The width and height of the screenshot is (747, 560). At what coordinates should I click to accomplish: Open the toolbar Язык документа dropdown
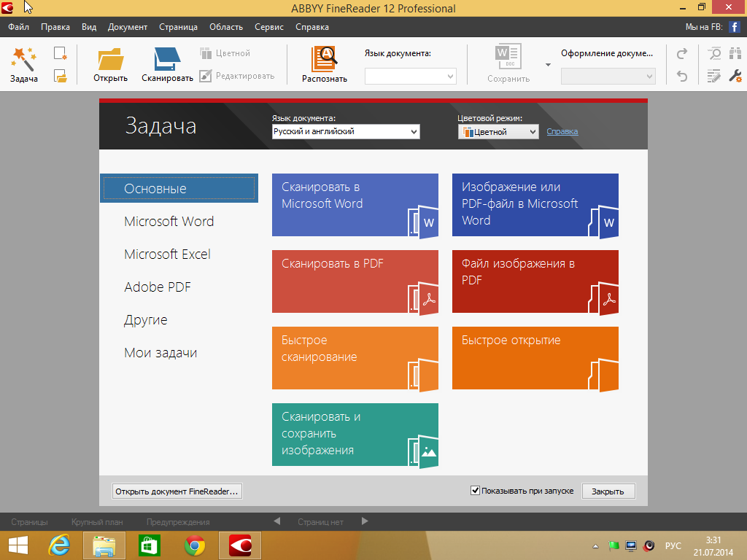click(410, 76)
